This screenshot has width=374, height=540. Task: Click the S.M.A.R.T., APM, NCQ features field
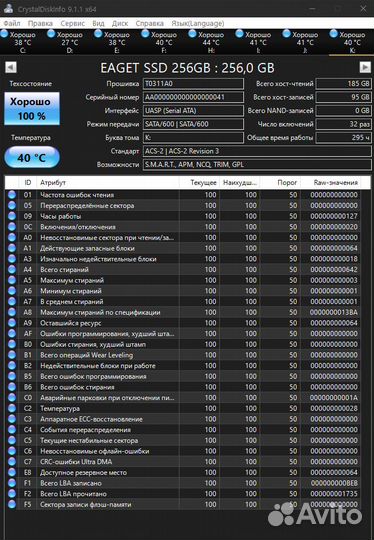click(257, 165)
